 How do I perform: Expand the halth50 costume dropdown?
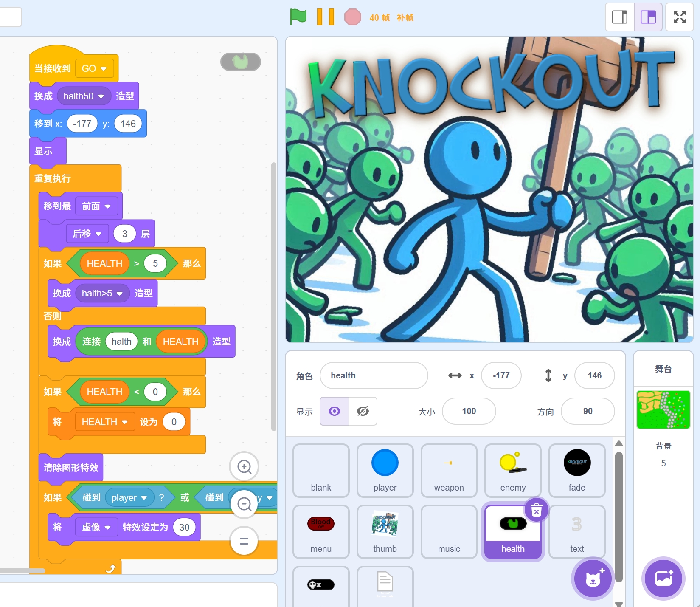click(x=101, y=96)
